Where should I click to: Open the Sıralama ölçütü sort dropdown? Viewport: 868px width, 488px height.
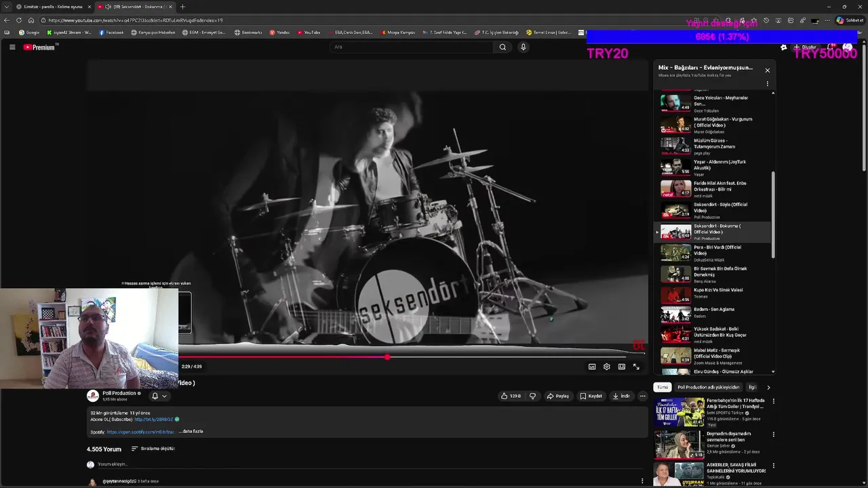coord(153,449)
